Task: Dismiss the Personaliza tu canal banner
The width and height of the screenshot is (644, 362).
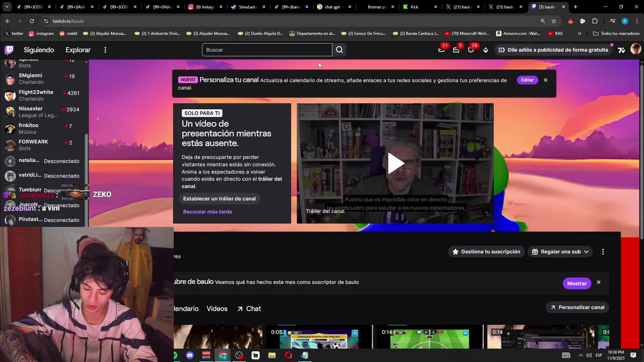Action: [545, 80]
